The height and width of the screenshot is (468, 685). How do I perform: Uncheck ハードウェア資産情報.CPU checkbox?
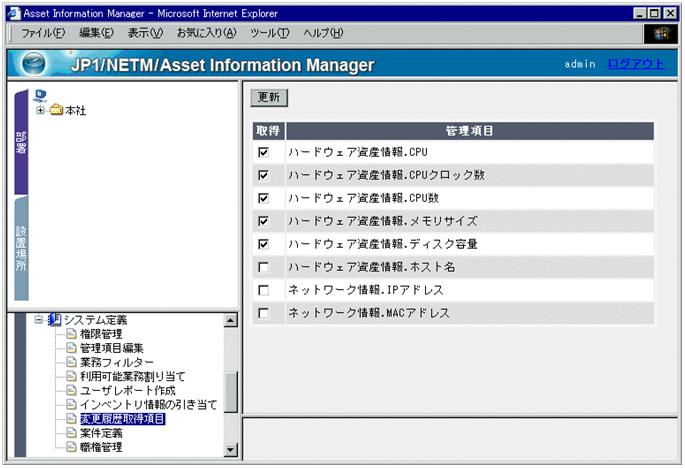pyautogui.click(x=264, y=152)
